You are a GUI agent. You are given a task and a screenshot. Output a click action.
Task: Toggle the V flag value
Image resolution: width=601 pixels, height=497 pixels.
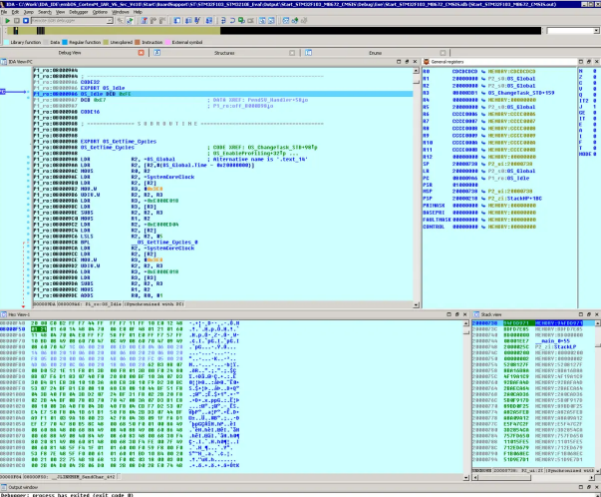(x=594, y=89)
